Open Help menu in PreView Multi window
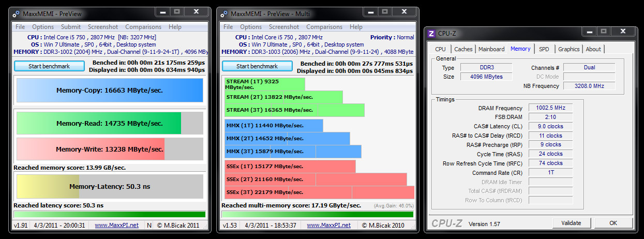 [356, 27]
